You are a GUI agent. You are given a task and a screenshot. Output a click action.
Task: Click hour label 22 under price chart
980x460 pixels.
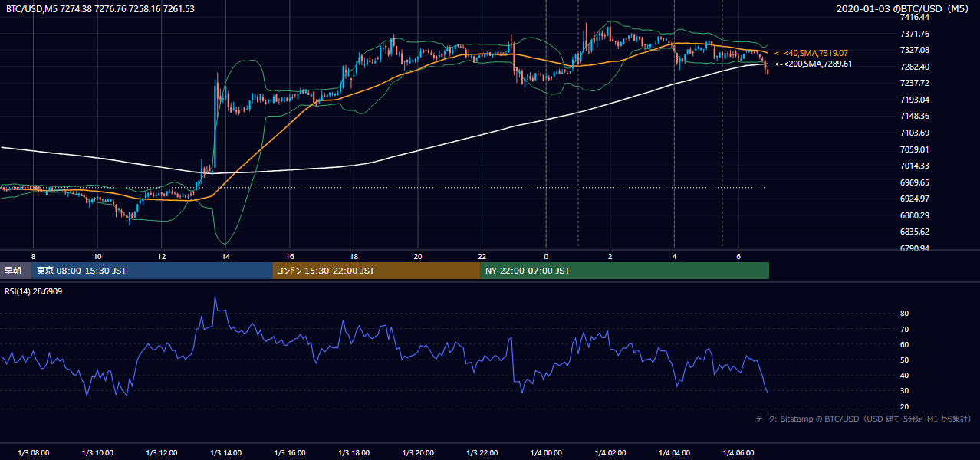point(482,256)
